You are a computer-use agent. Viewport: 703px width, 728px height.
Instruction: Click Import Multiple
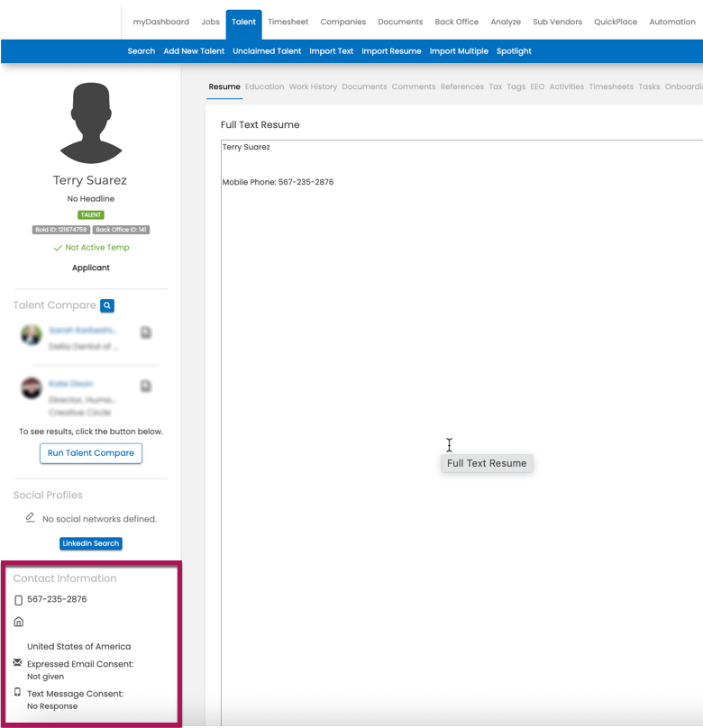(x=459, y=51)
